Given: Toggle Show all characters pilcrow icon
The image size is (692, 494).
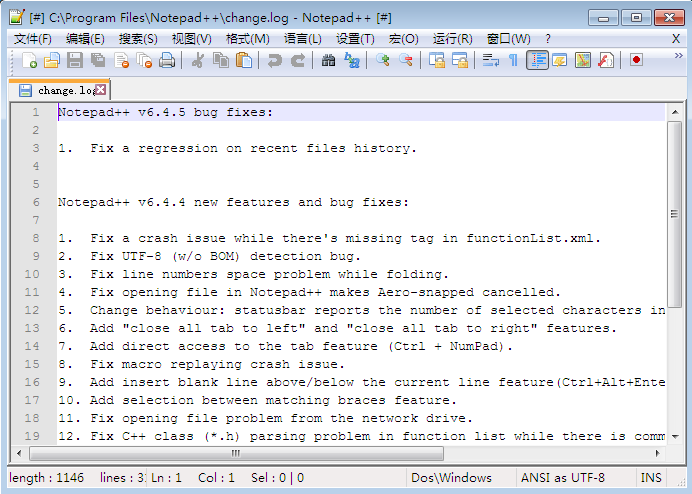Looking at the screenshot, I should pyautogui.click(x=513, y=60).
